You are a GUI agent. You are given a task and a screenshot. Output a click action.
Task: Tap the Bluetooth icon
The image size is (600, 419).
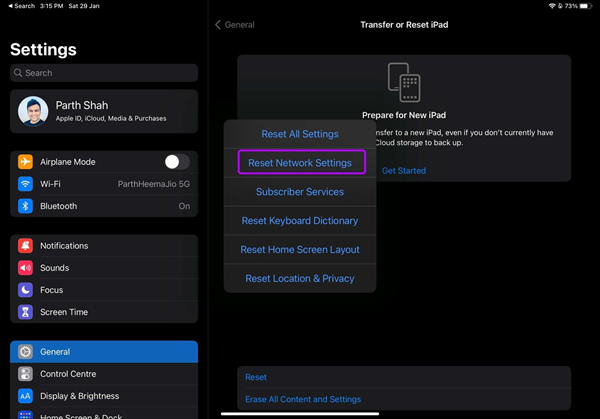pyautogui.click(x=25, y=206)
